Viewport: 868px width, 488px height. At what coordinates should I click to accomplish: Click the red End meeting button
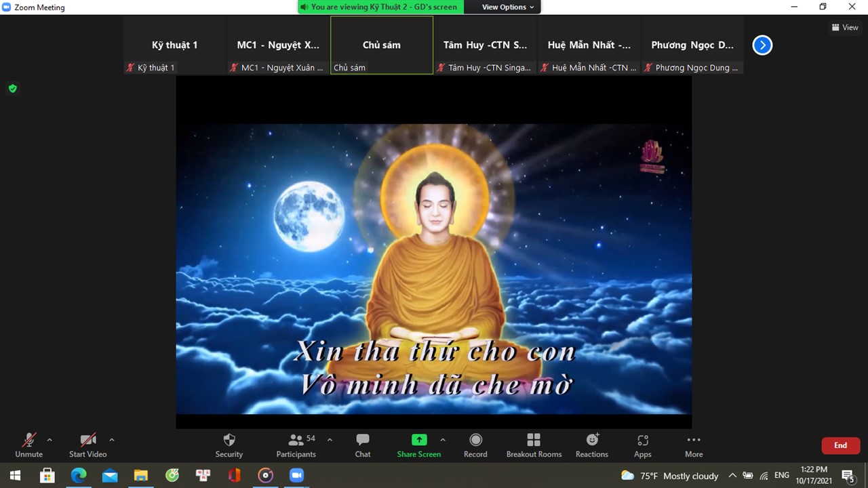(841, 445)
